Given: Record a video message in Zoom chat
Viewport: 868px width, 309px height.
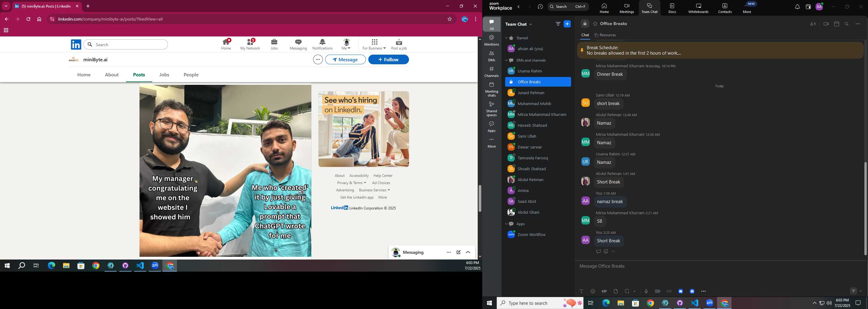Looking at the screenshot, I should pyautogui.click(x=657, y=291).
